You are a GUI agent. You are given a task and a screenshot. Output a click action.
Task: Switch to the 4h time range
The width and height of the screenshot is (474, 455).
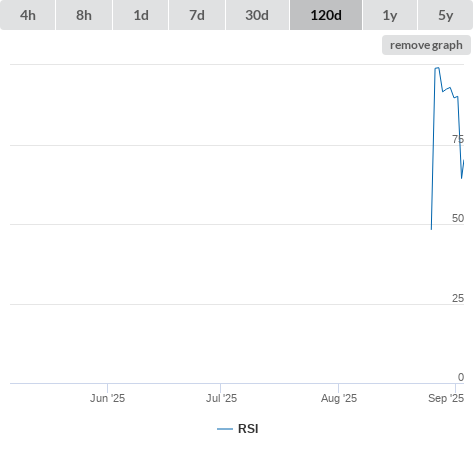click(x=28, y=15)
